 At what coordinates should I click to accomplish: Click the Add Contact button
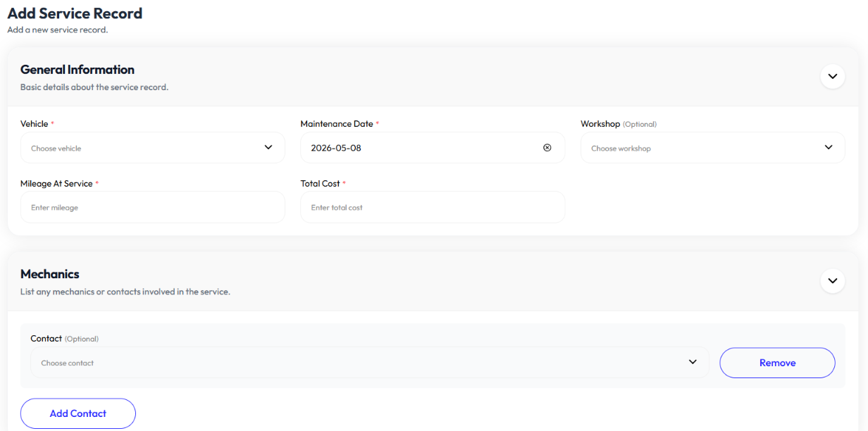click(78, 413)
